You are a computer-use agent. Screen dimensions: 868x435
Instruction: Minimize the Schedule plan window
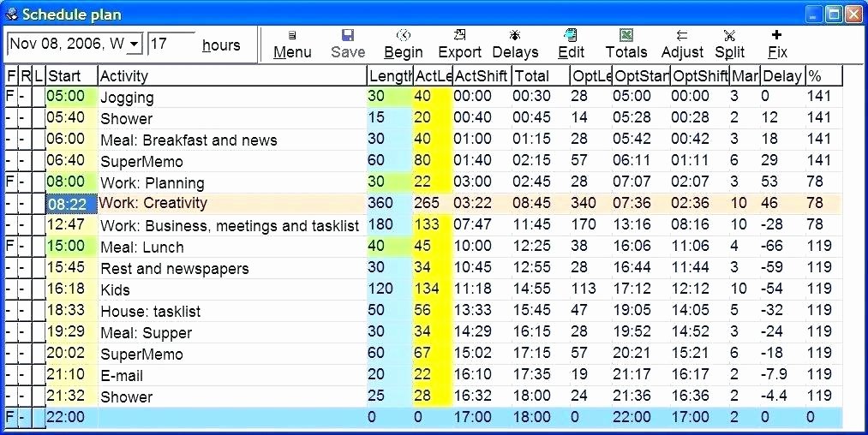(x=814, y=14)
